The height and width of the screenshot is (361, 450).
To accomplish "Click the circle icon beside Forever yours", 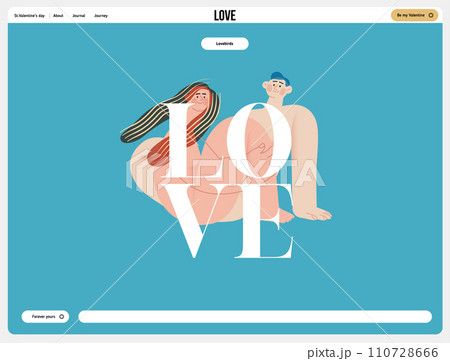I will click(x=61, y=317).
